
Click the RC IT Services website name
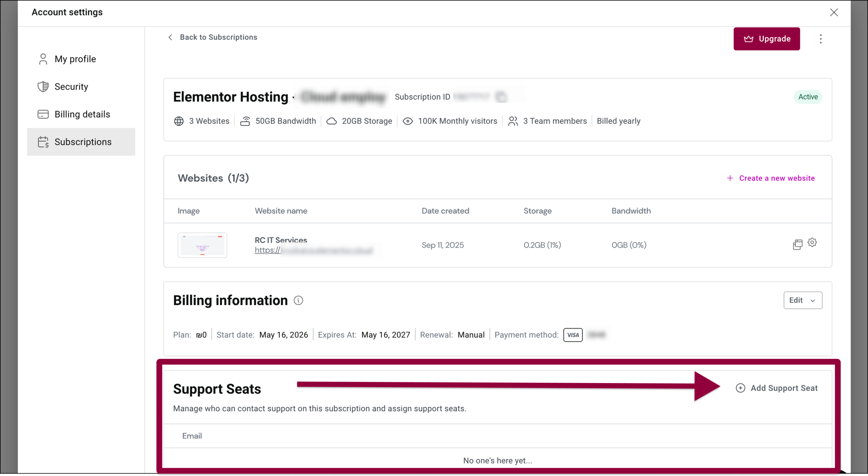(x=281, y=240)
